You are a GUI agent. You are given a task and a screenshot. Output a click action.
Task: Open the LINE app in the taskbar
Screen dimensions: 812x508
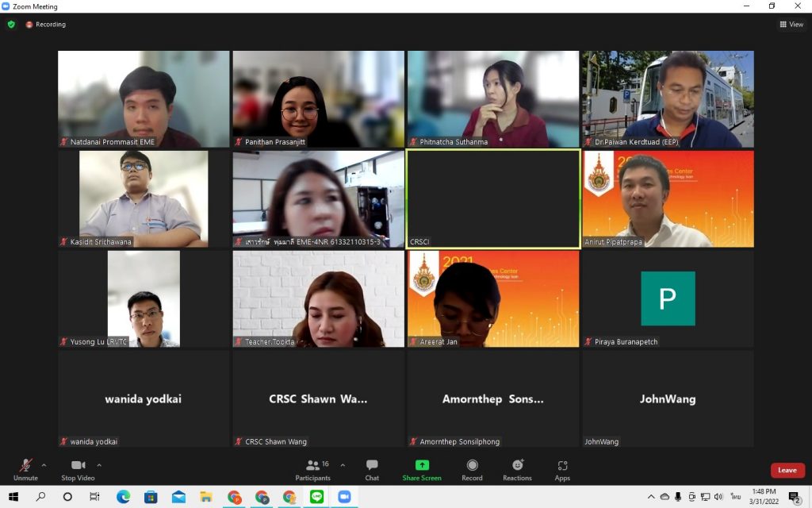(x=316, y=497)
